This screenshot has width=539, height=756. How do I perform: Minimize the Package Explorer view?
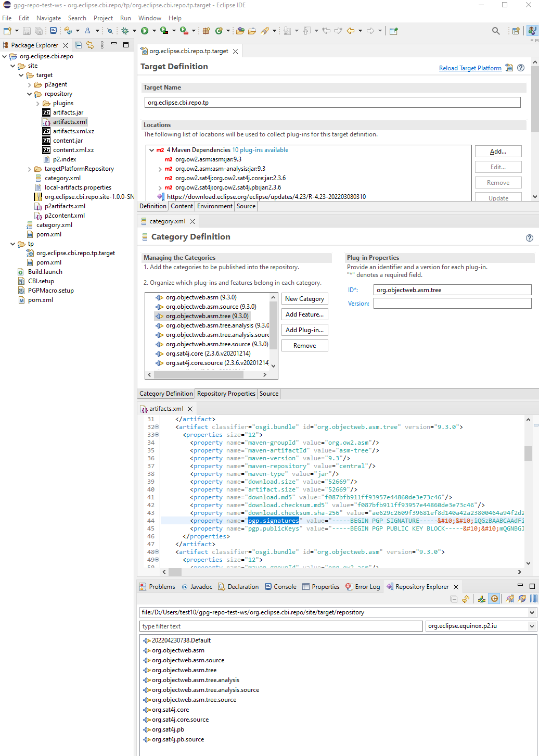point(114,45)
